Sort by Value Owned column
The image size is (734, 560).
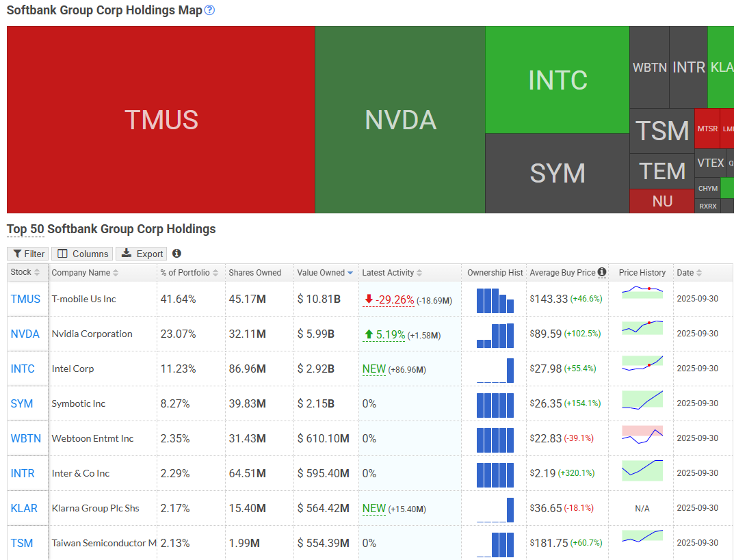(325, 273)
